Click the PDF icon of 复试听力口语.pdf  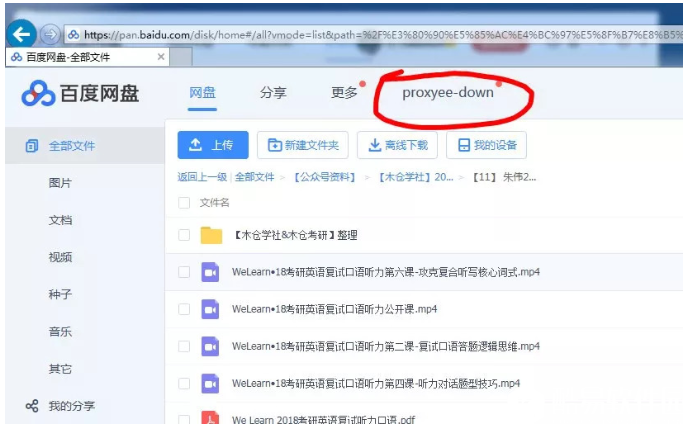[x=210, y=420]
